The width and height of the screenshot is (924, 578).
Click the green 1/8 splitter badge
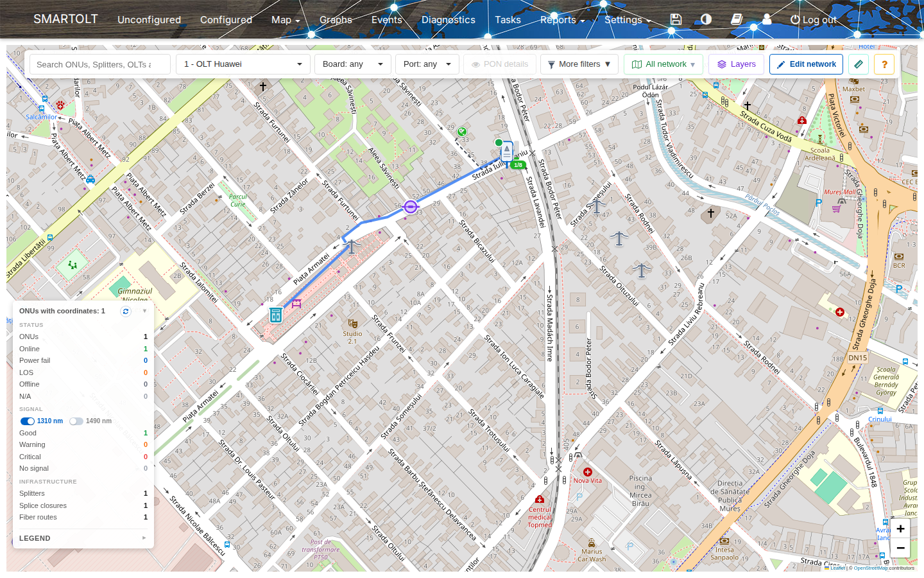click(518, 165)
